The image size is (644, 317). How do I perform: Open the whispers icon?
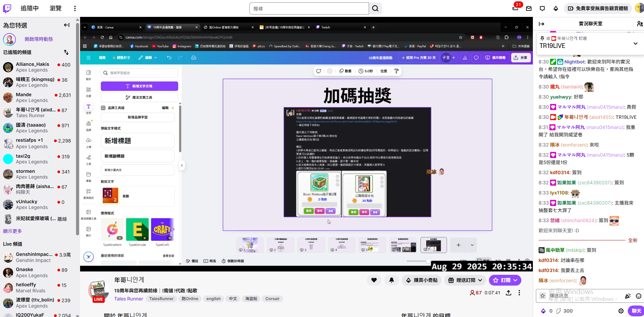click(542, 8)
